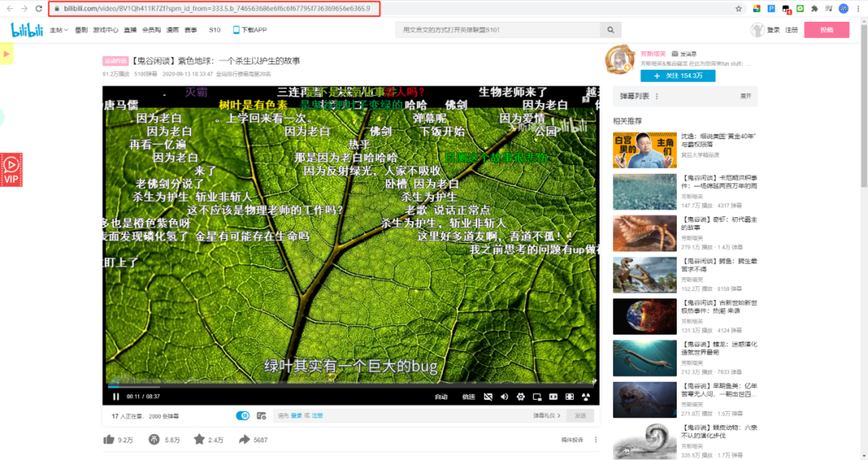Give a coin via the coin icon
Image resolution: width=868 pixels, height=460 pixels.
pos(154,440)
